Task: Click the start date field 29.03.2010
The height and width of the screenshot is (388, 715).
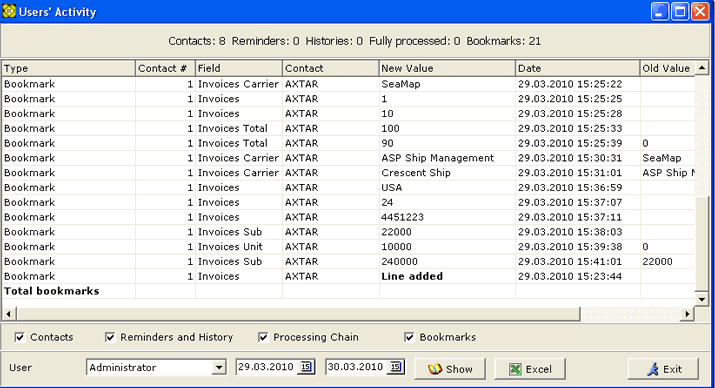Action: coord(267,367)
